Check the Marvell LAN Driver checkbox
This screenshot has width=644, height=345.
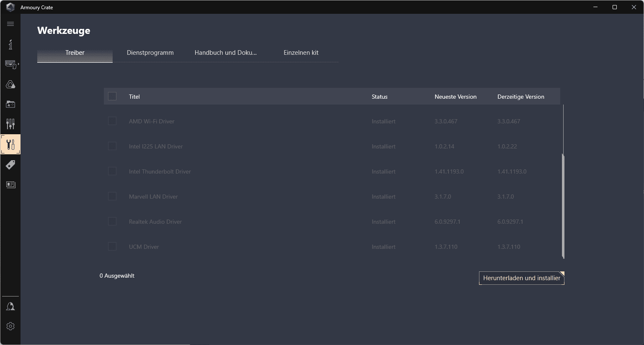click(x=112, y=196)
